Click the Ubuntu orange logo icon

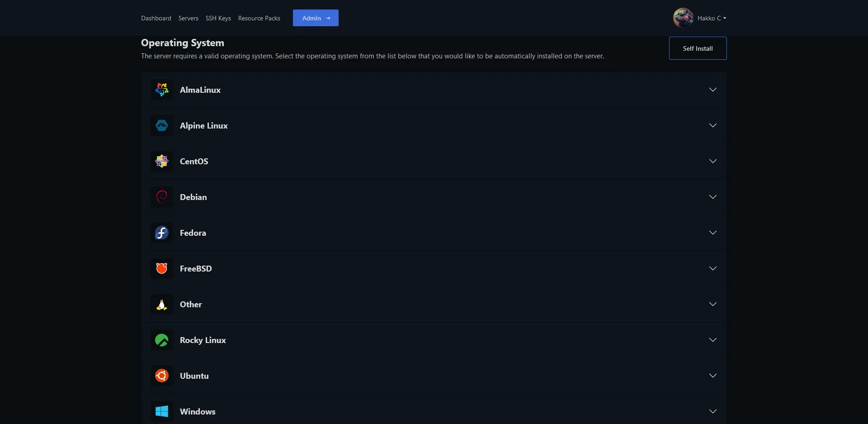pyautogui.click(x=162, y=376)
